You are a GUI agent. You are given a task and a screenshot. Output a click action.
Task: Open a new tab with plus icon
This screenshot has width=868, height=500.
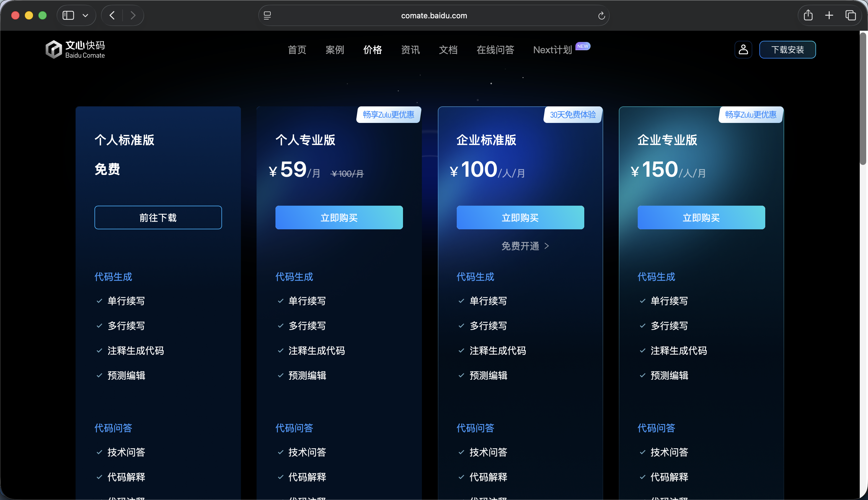[x=829, y=15]
